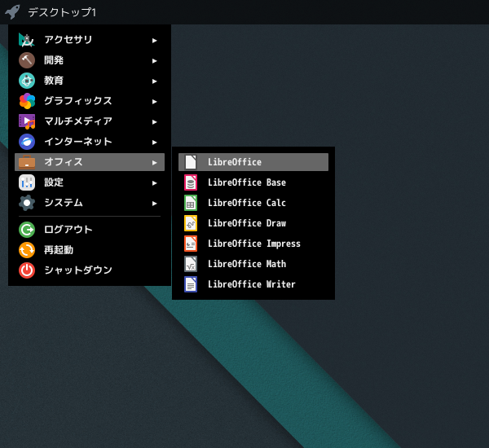Click the グラフィックス colorful icon
Viewport: 489px width, 448px height.
click(27, 101)
